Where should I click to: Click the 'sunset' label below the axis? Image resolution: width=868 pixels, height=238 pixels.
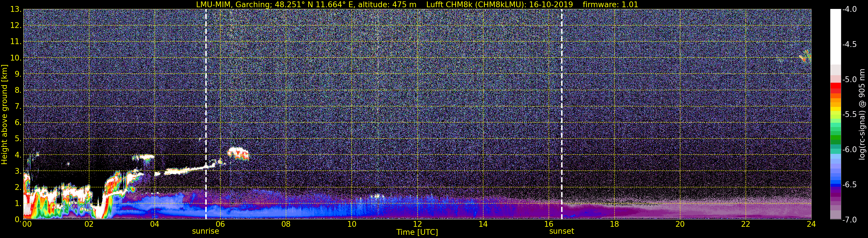pyautogui.click(x=562, y=231)
